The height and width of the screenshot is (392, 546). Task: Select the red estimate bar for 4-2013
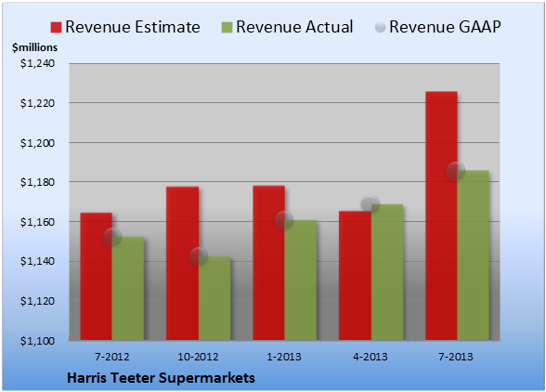click(x=355, y=276)
